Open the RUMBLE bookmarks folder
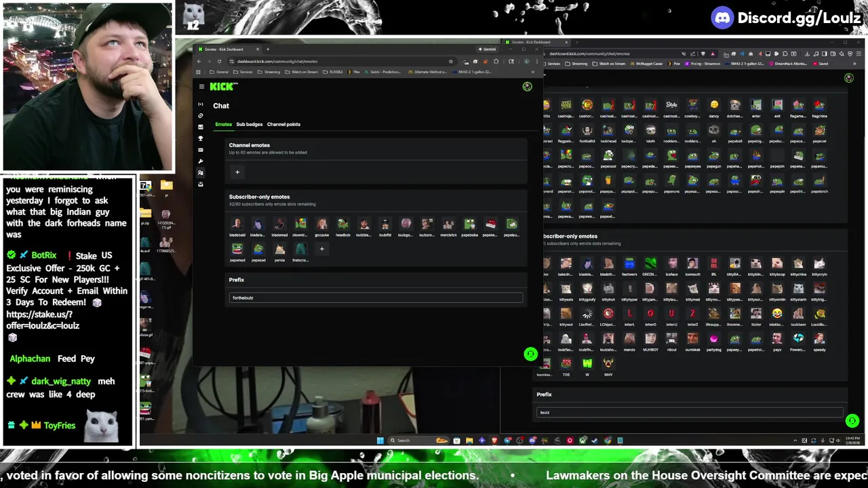The width and height of the screenshot is (868, 488). pyautogui.click(x=333, y=72)
